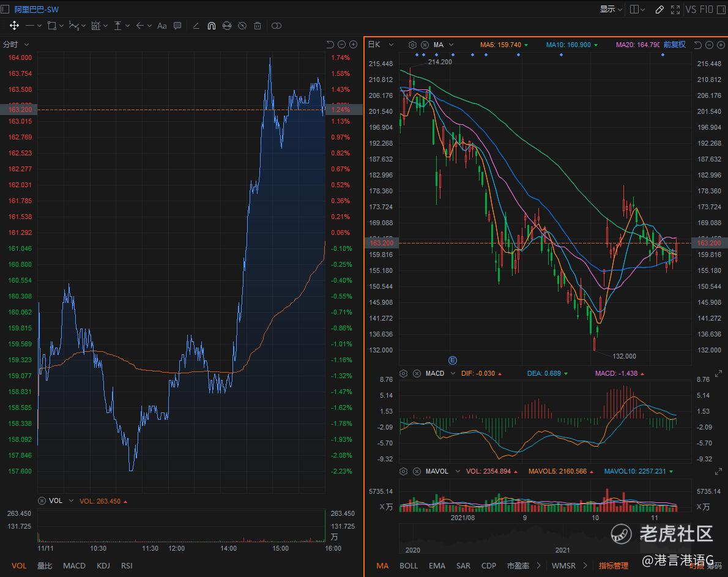Screen dimensions: 728x577
Task: Switch to intraday VOL tab
Action: coord(19,566)
